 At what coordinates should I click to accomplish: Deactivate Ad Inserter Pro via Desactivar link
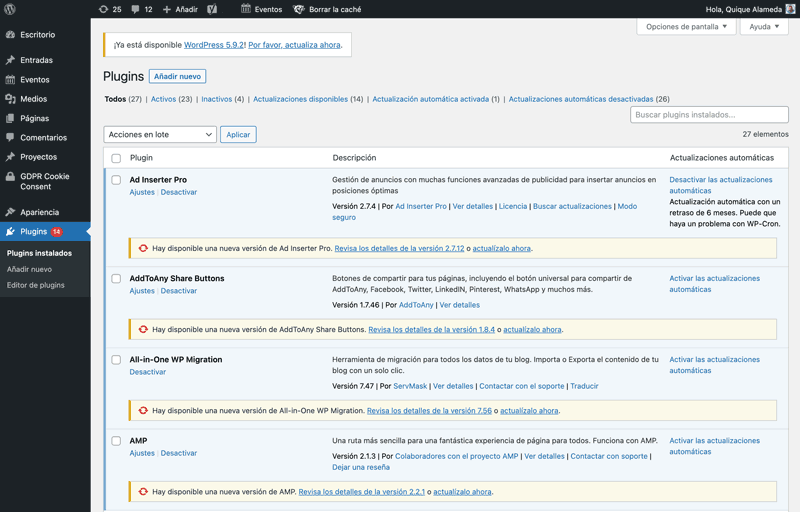coord(179,192)
